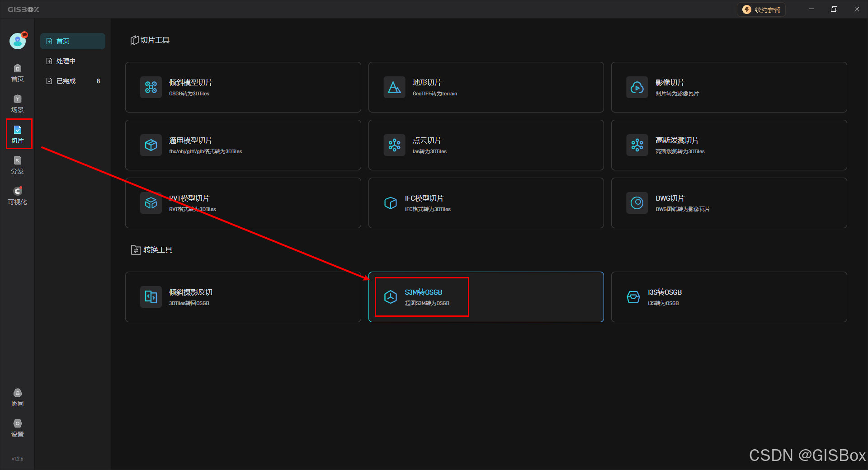
Task: Click the 续约套餐 renewal button
Action: [761, 9]
